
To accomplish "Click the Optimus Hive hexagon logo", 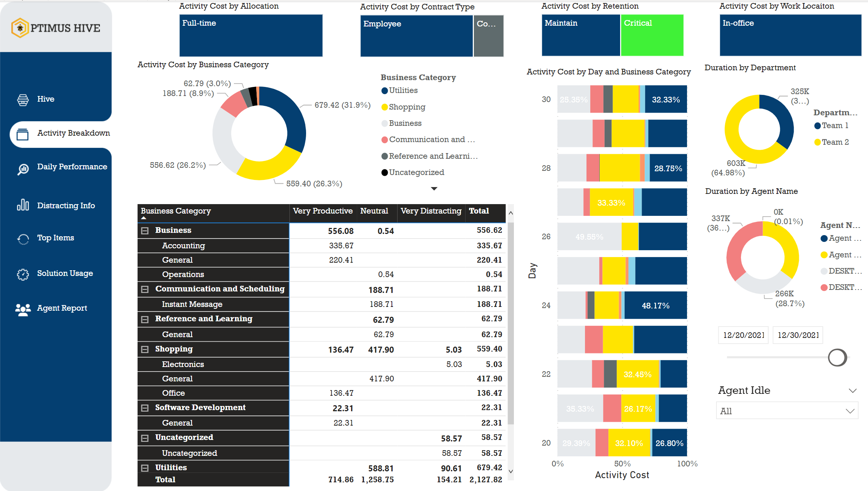I will (20, 28).
